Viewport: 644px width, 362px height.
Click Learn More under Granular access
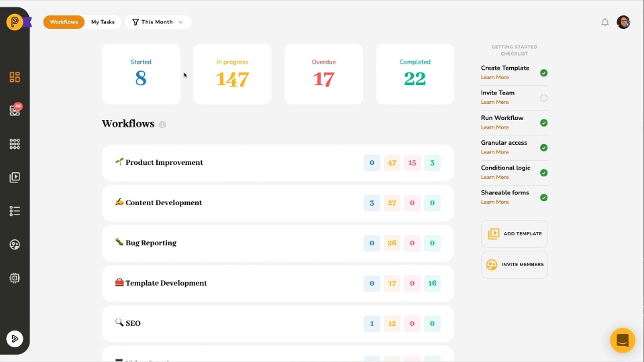coord(494,152)
